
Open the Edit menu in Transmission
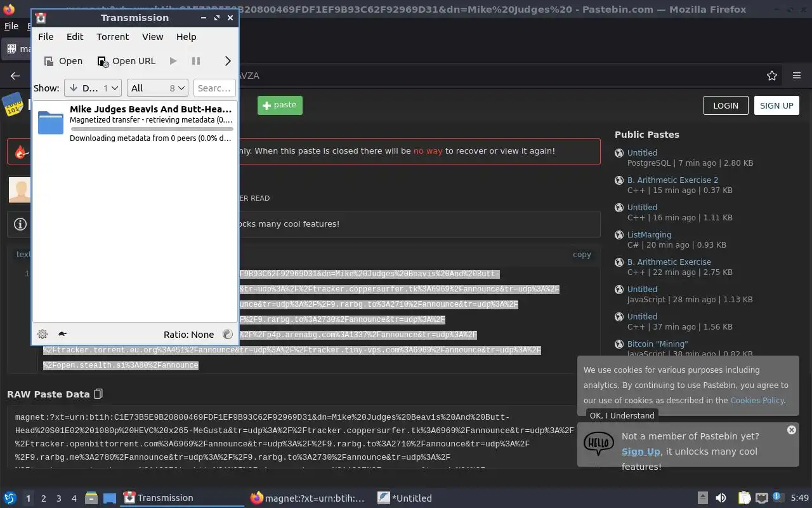(75, 37)
